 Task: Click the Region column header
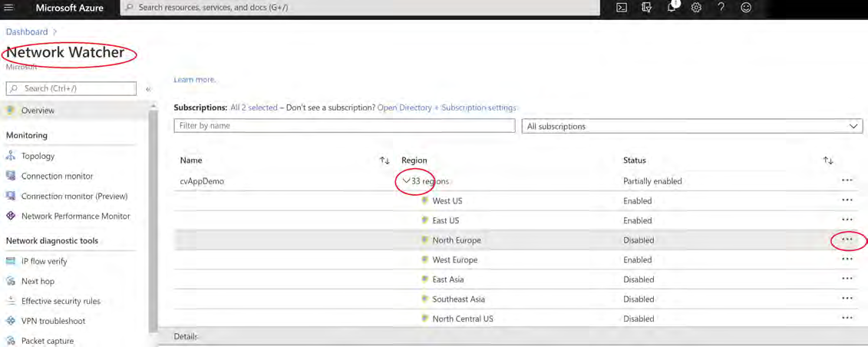(414, 160)
